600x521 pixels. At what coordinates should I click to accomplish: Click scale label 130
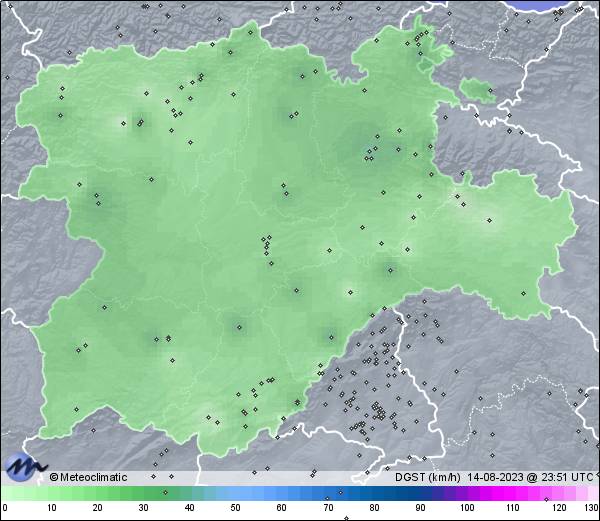[x=591, y=508]
